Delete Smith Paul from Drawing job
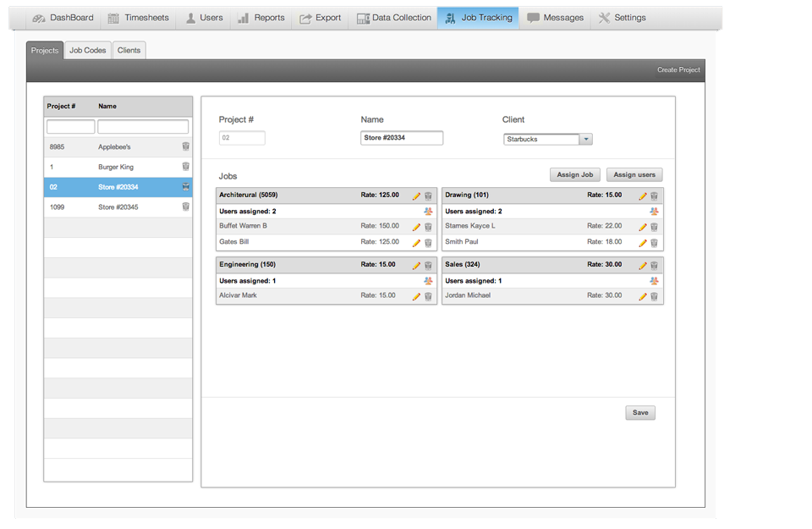 point(654,242)
